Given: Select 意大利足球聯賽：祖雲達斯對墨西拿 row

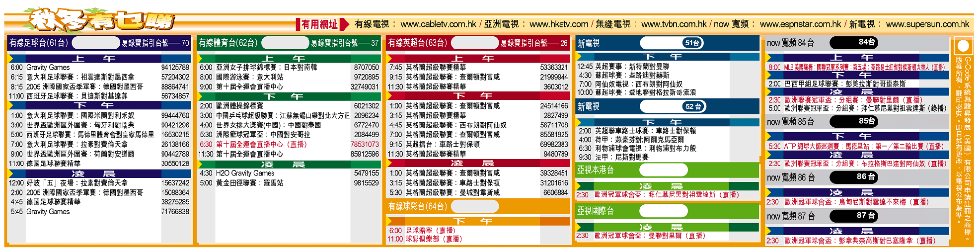Looking at the screenshot, I should (x=99, y=77).
